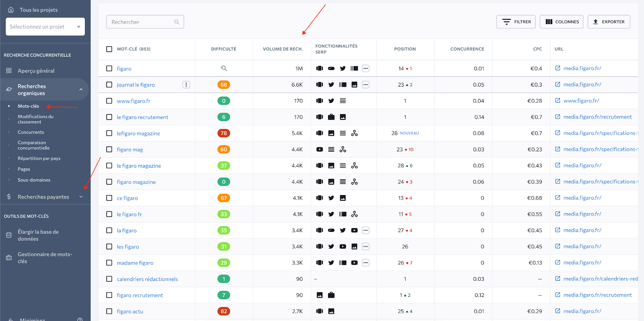Click the video SERP icon in the figaro mag row

point(320,149)
